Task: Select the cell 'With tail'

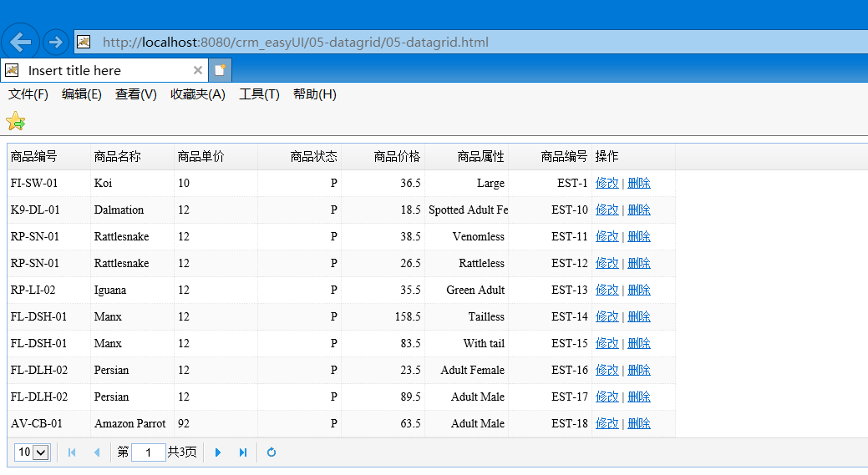Action: pyautogui.click(x=467, y=343)
